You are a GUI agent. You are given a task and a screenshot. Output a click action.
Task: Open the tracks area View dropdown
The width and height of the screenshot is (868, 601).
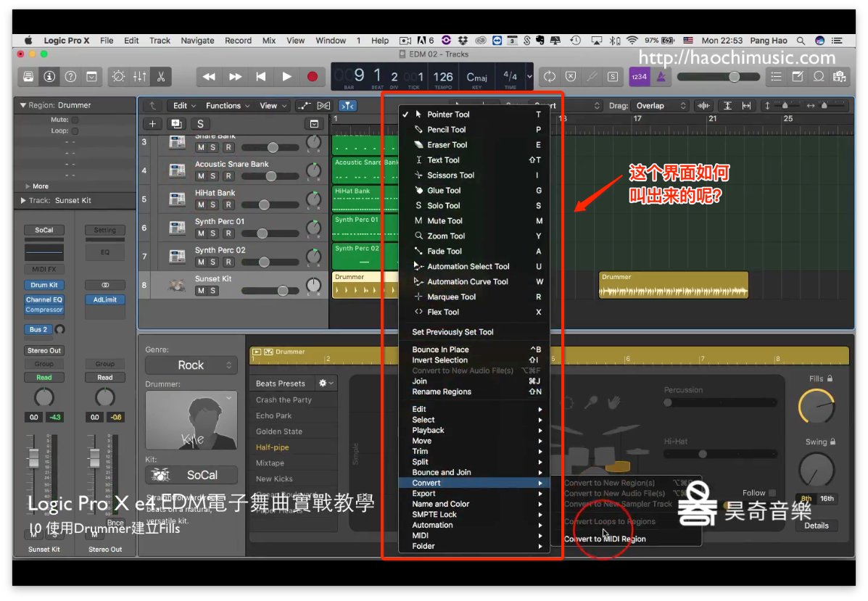pyautogui.click(x=273, y=106)
